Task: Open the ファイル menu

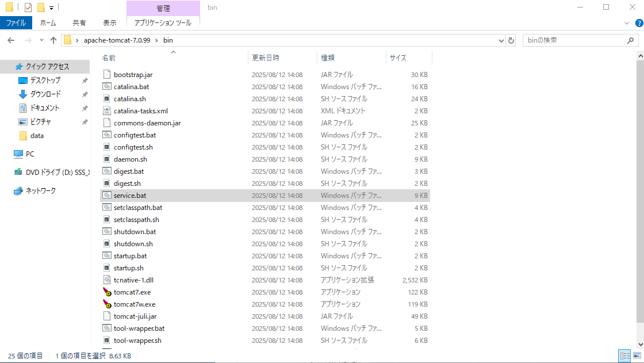Action: pos(16,23)
